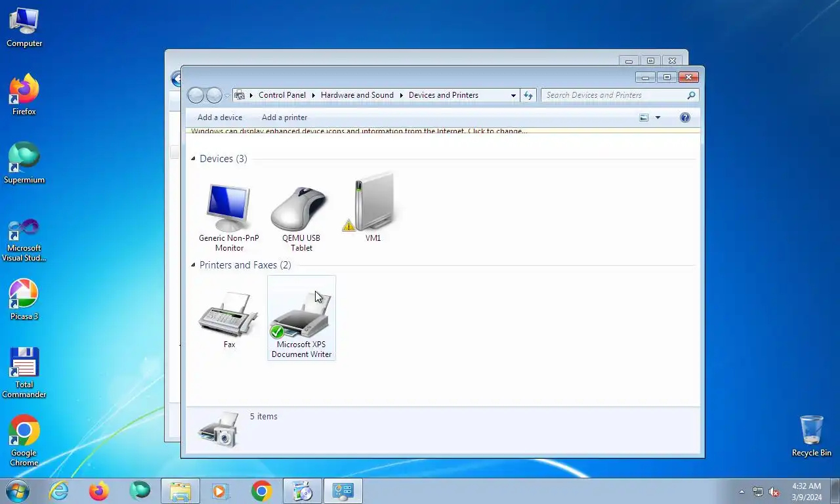Click the printer camera icon in details pane
The width and height of the screenshot is (840, 504).
coord(219,430)
